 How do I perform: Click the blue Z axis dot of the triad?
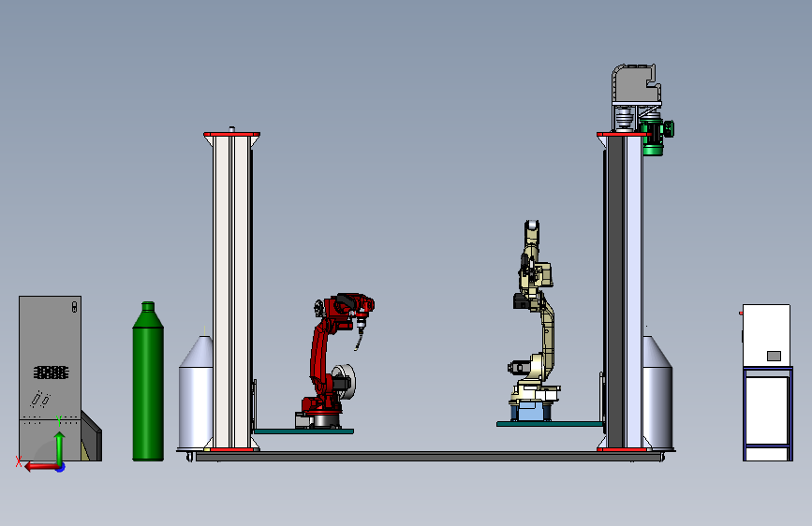(61, 467)
